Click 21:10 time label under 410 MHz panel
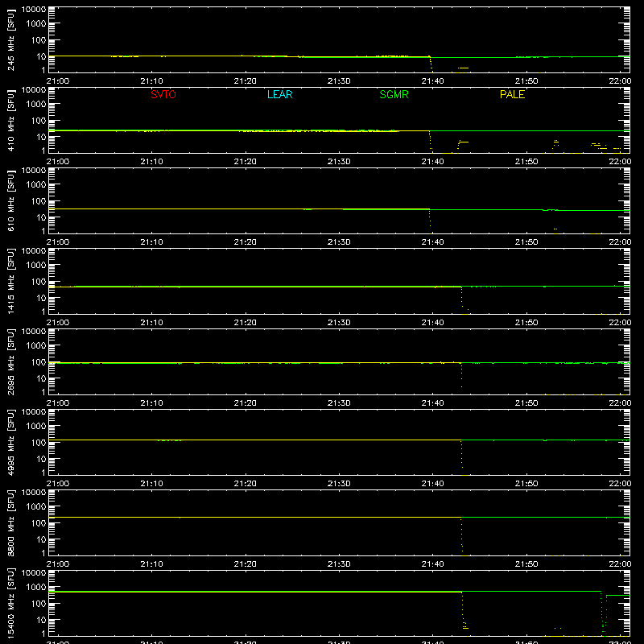 tap(151, 162)
